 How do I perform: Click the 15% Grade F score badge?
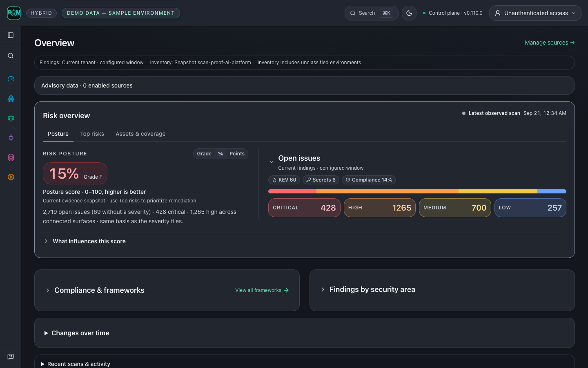pos(75,173)
